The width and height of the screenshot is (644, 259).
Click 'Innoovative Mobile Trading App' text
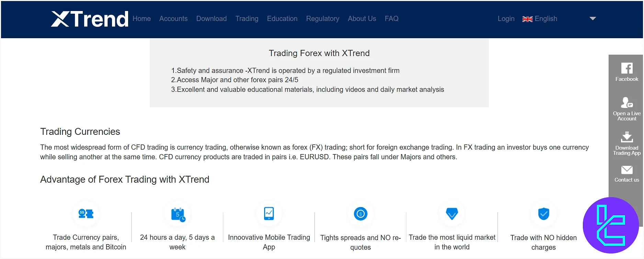269,242
